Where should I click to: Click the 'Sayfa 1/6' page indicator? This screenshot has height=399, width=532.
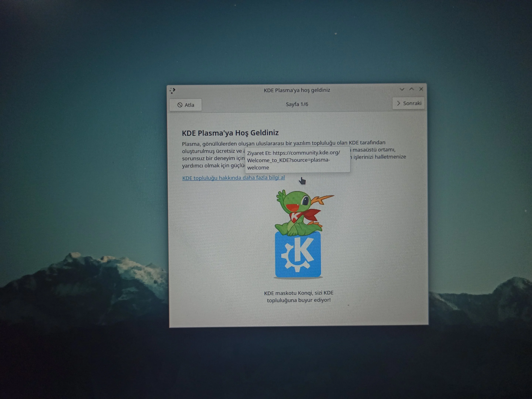click(x=297, y=104)
